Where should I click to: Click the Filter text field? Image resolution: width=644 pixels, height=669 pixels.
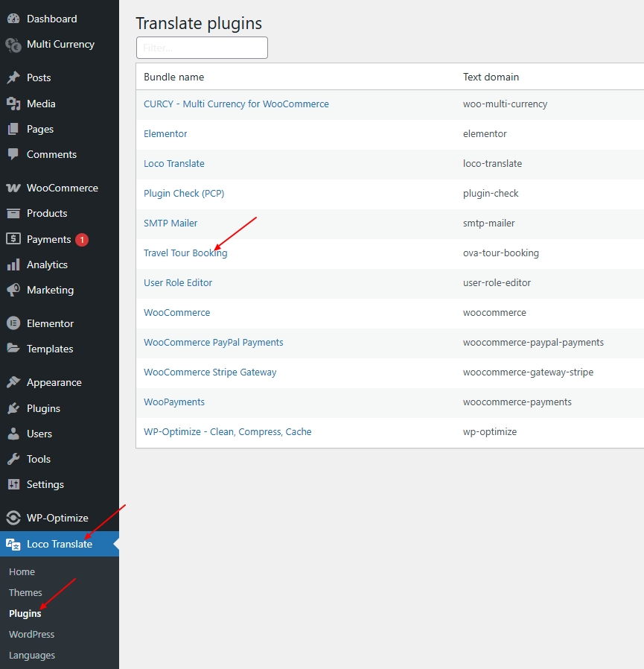tap(203, 48)
